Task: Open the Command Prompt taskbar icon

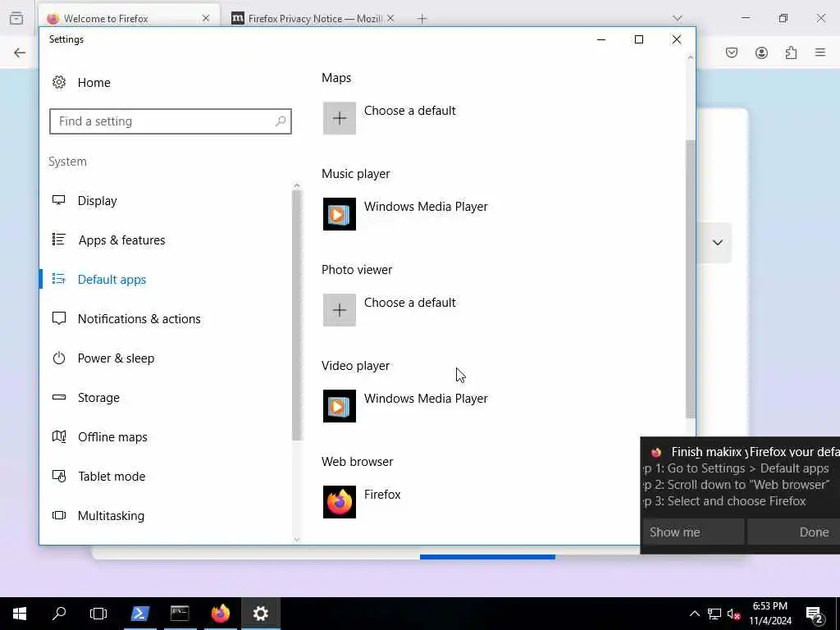Action: pos(180,614)
